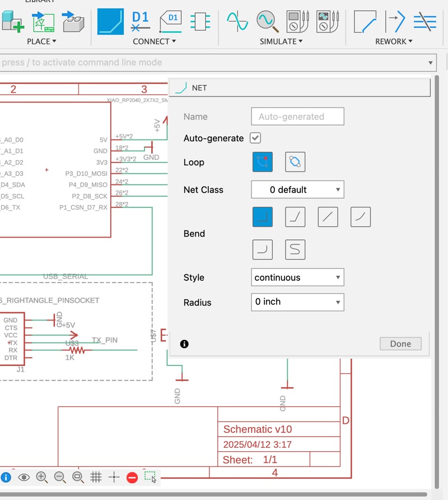Click the Sheet: 1/1 text
This screenshot has width=448, height=500.
click(250, 460)
